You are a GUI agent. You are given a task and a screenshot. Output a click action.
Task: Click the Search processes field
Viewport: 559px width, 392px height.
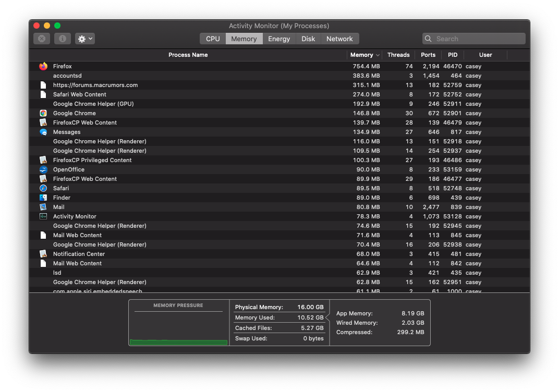474,39
